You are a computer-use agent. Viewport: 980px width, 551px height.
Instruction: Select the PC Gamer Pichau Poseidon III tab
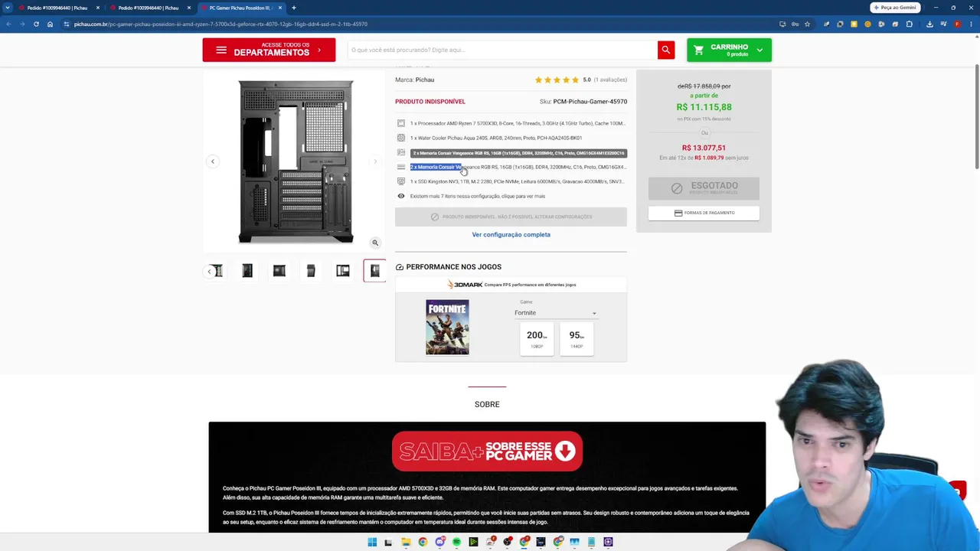pos(240,8)
